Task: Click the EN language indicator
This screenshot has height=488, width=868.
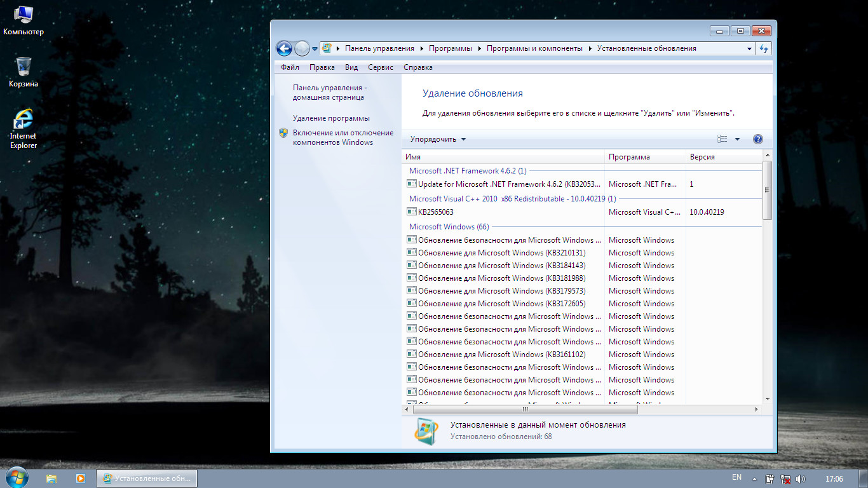Action: pyautogui.click(x=736, y=477)
